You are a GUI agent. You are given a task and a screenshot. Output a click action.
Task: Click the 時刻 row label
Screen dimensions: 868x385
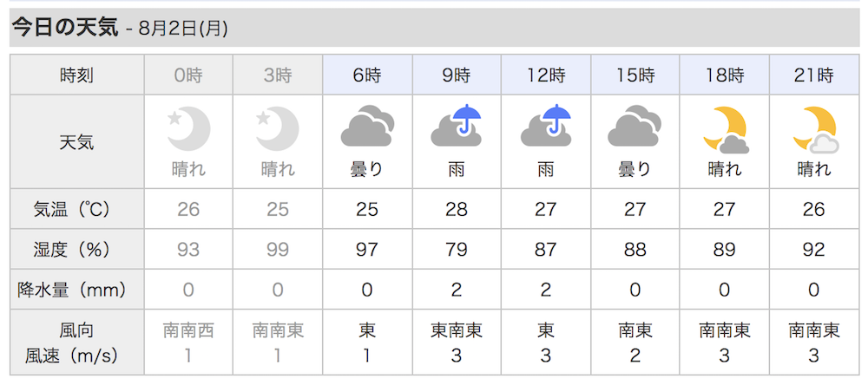(x=77, y=75)
